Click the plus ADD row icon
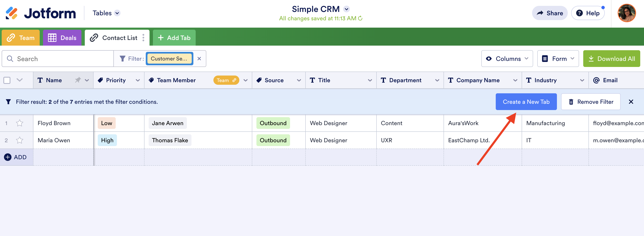The width and height of the screenshot is (644, 236). (8, 157)
